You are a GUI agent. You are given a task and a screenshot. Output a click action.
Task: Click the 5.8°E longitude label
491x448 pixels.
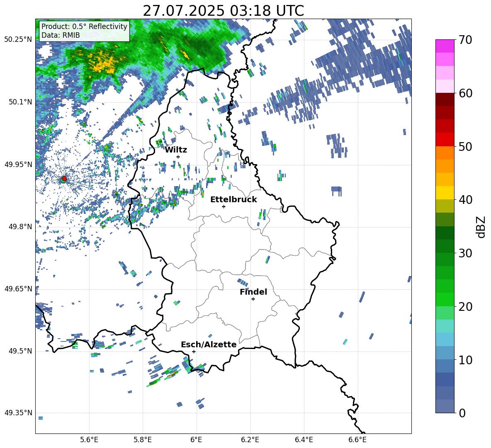[143, 440]
